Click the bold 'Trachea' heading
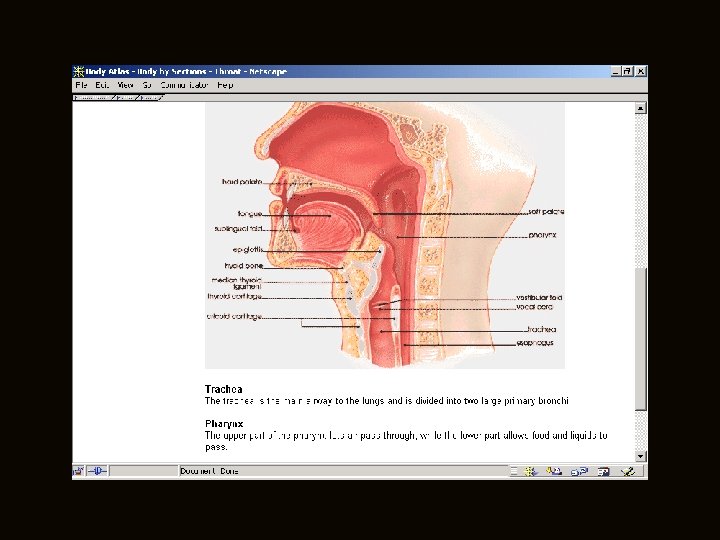 pos(224,389)
